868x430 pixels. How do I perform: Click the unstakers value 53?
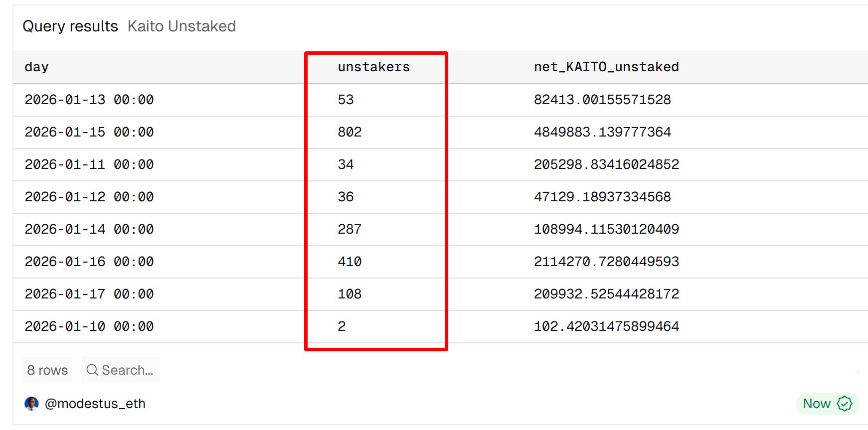346,100
